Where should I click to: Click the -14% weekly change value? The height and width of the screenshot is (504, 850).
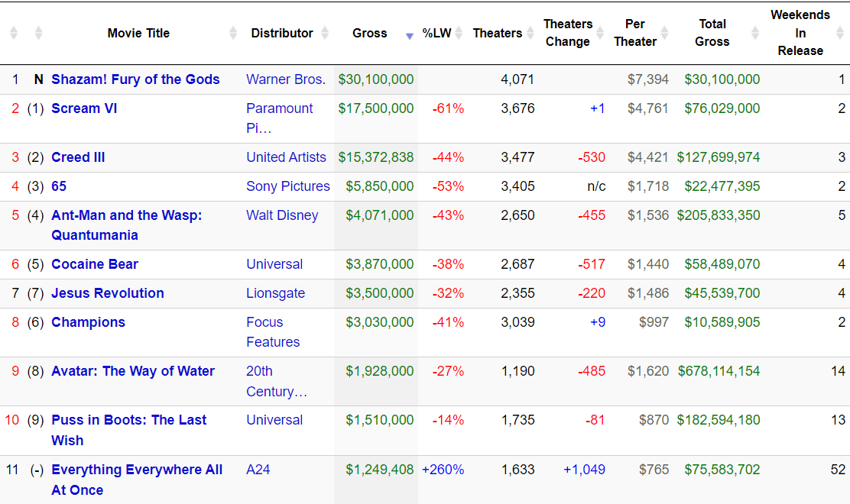pyautogui.click(x=448, y=420)
